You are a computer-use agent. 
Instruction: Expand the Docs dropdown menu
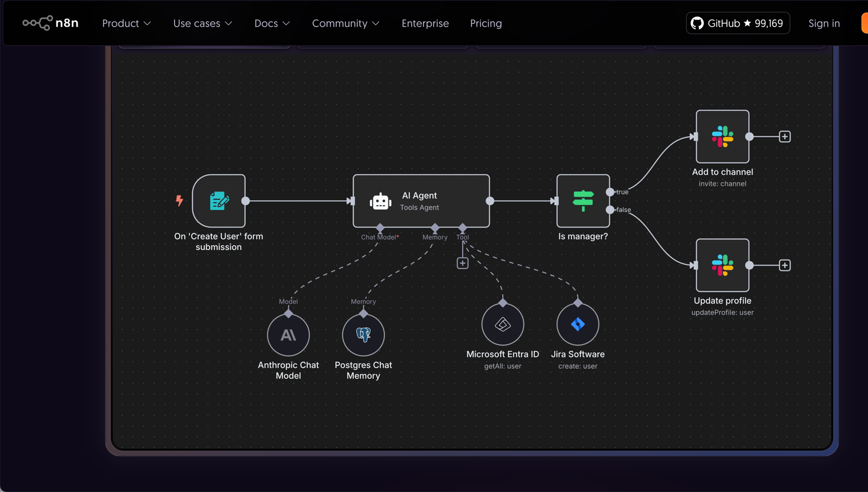coord(272,23)
